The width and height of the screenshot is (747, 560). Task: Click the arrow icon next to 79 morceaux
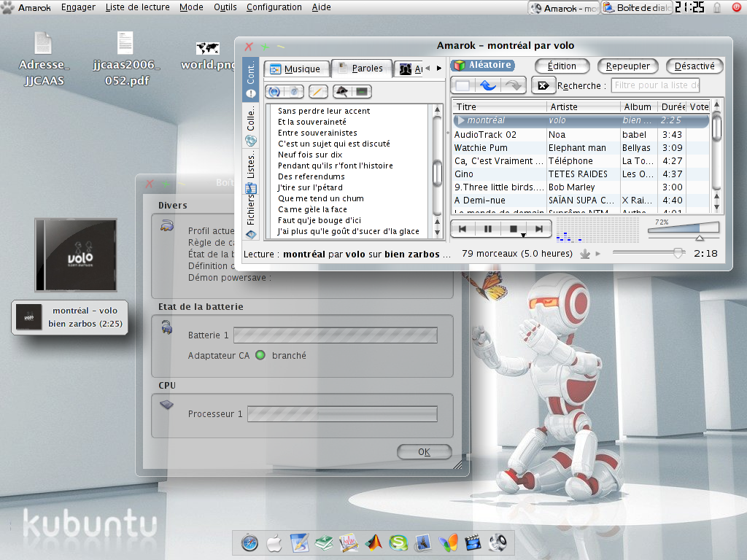pyautogui.click(x=585, y=254)
